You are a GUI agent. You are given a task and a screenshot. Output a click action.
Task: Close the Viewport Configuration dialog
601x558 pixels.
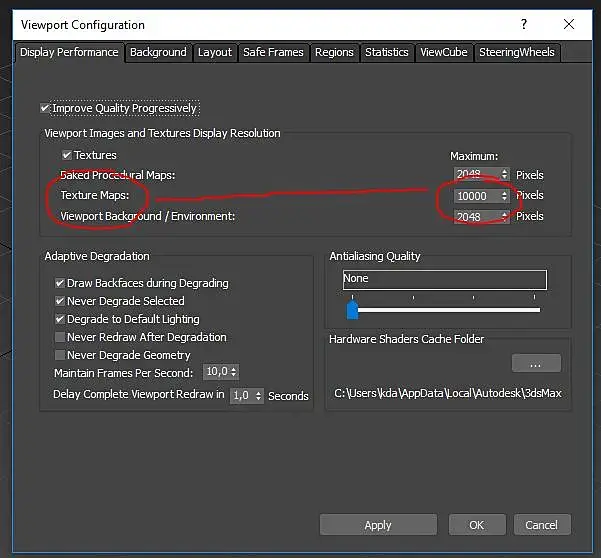coord(569,24)
